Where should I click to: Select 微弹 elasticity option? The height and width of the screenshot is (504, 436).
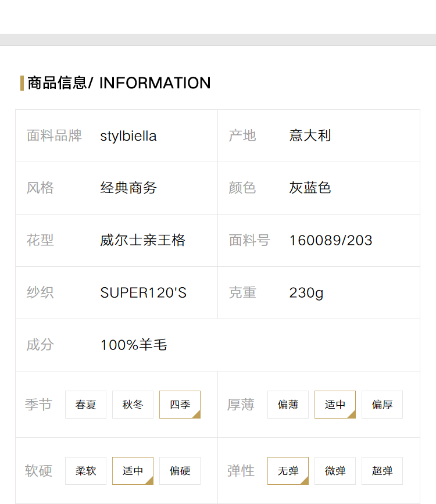[335, 470]
